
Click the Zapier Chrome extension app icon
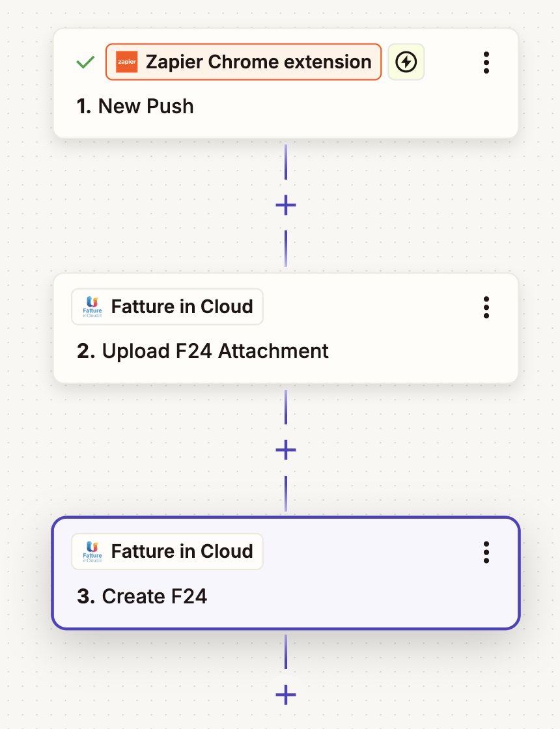pyautogui.click(x=126, y=62)
